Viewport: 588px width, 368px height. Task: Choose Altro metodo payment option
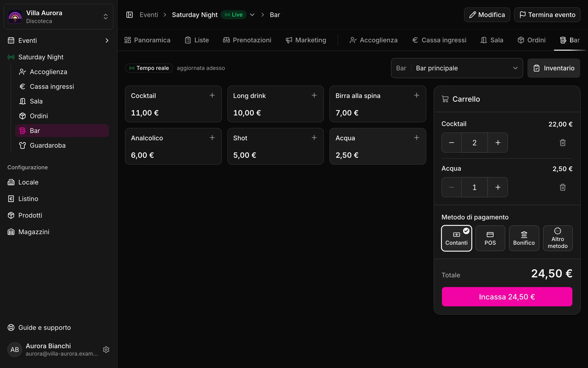pos(558,238)
